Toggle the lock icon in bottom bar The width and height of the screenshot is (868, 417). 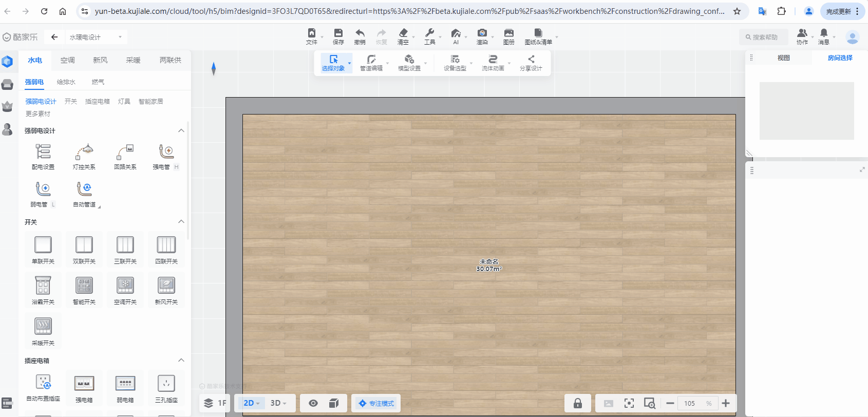click(577, 403)
